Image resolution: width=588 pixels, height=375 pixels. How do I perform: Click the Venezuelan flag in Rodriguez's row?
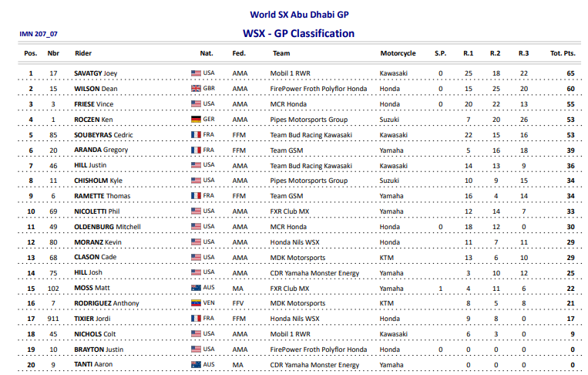click(x=196, y=303)
